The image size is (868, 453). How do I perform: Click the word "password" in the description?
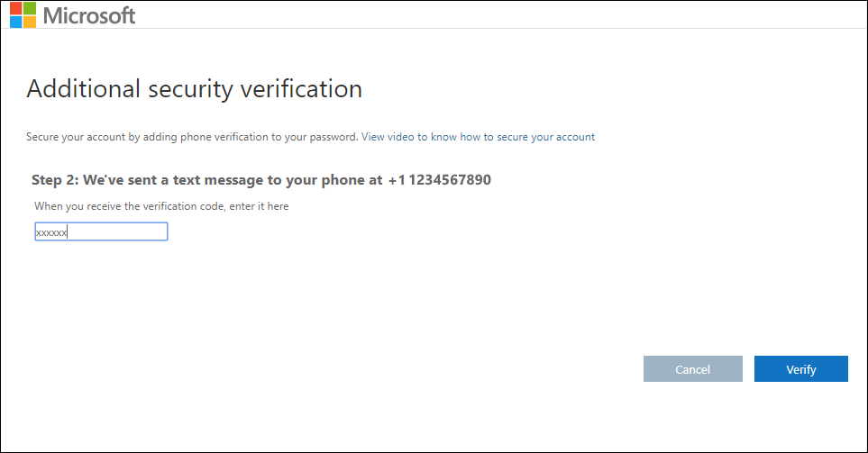coord(335,137)
